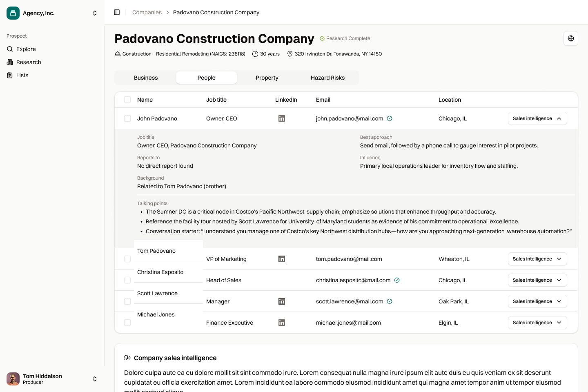Click the globe website icon

coord(570,38)
